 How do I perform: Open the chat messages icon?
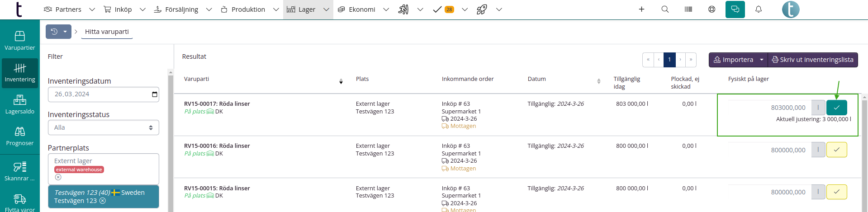point(735,9)
